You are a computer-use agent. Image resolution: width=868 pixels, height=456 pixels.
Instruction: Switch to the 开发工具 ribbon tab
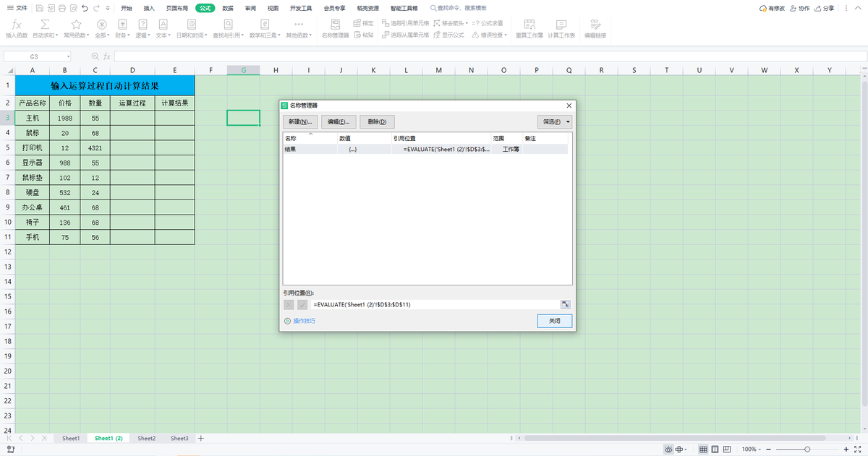pos(301,8)
